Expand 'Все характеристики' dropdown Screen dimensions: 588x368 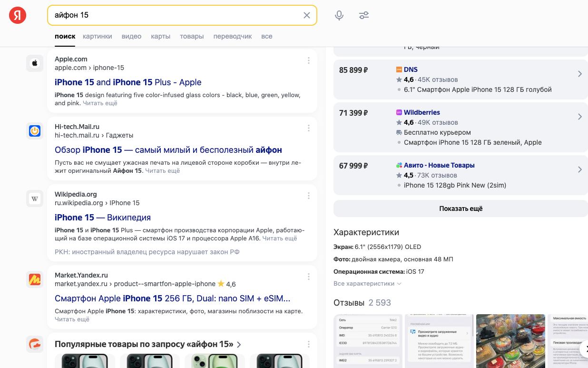[x=367, y=284]
